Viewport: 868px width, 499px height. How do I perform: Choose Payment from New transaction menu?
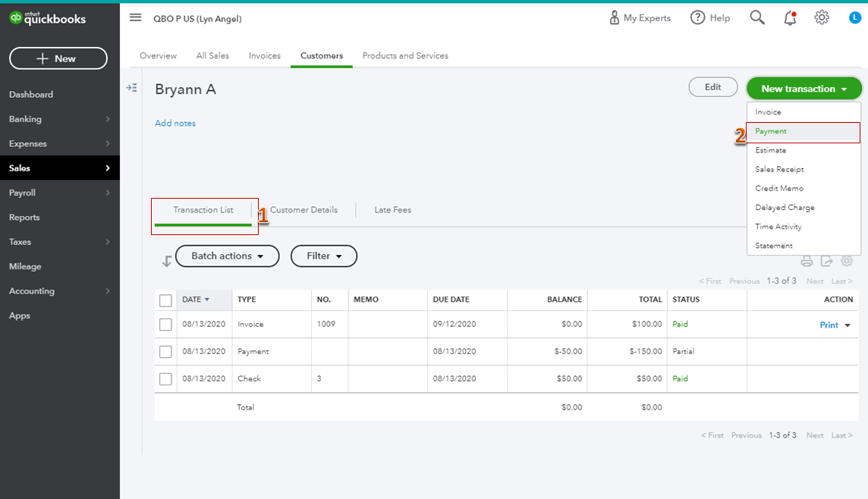click(x=771, y=131)
